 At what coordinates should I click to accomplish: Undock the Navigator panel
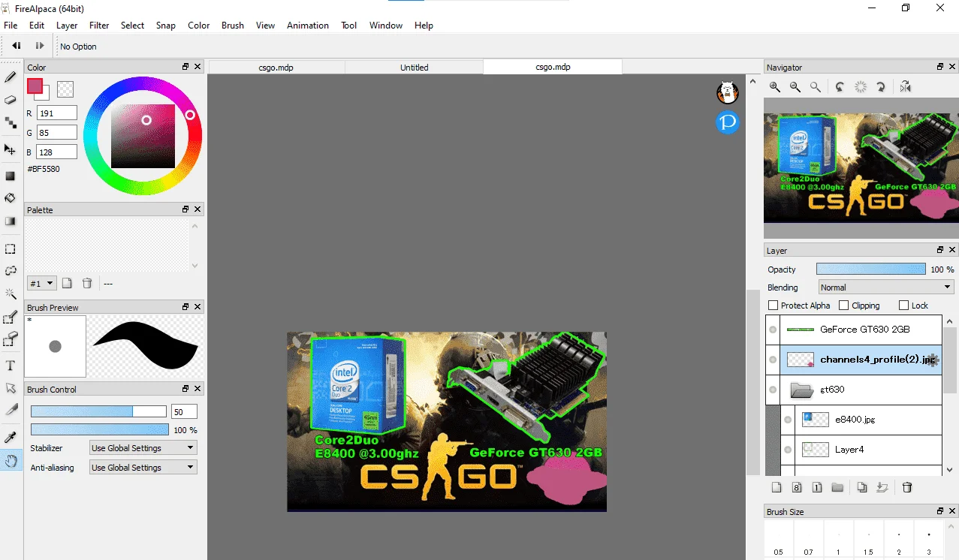(x=940, y=67)
